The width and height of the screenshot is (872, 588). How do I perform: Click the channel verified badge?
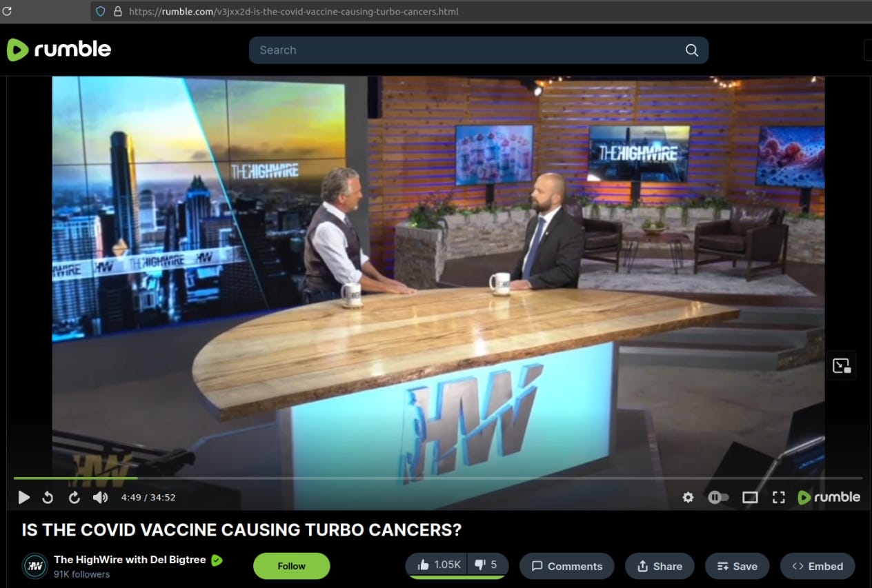[217, 560]
